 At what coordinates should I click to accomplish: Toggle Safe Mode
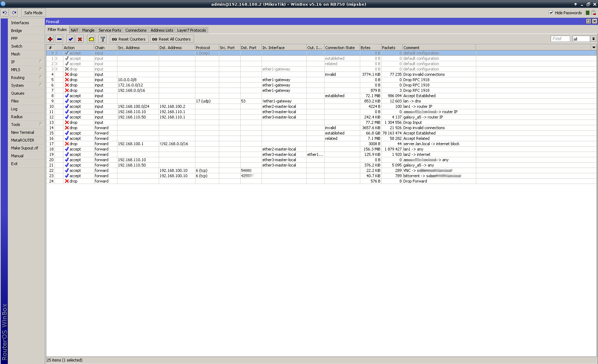33,12
